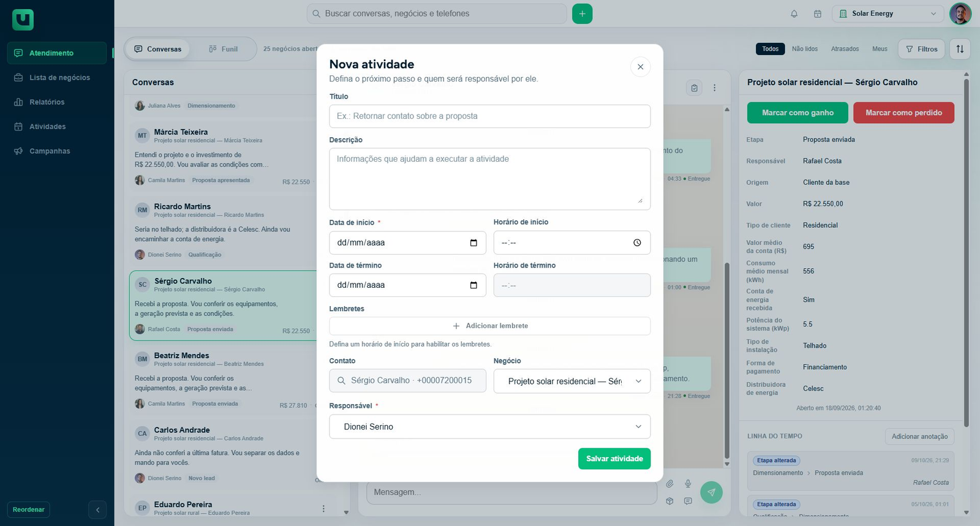Click the package box icon below attachment
The height and width of the screenshot is (526, 980).
[669, 501]
